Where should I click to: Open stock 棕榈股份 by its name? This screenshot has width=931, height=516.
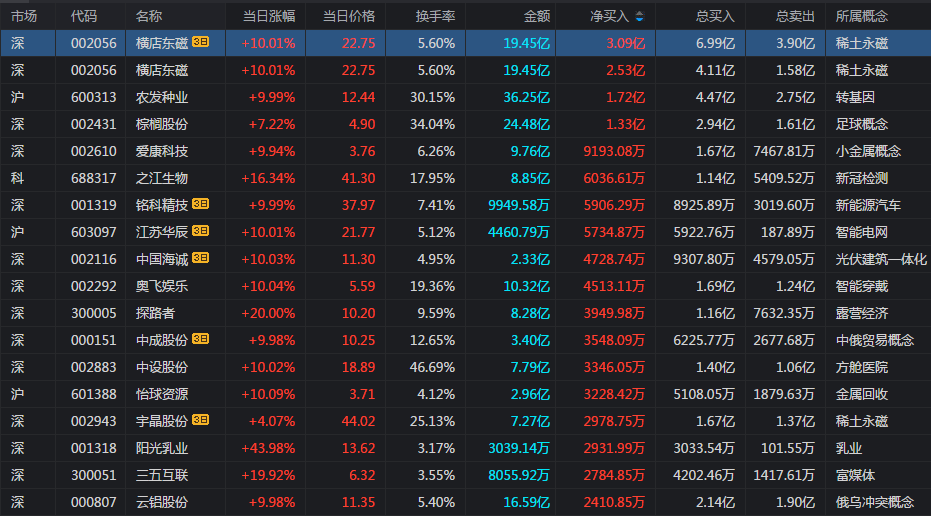coord(162,124)
